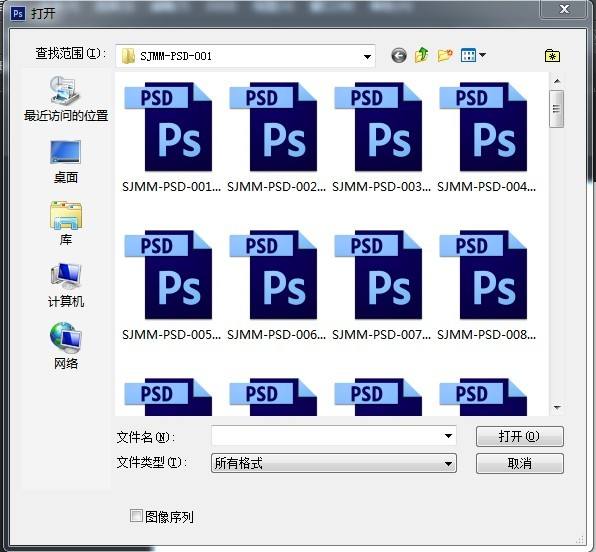Close the Open dialog with X
Viewport: 596px width, 552px height.
tap(564, 9)
